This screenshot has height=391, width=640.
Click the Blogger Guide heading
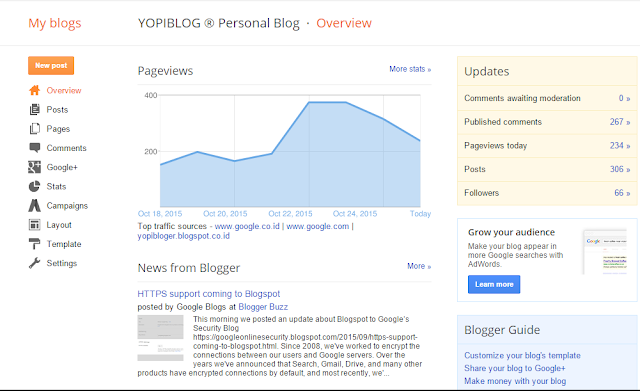(502, 330)
